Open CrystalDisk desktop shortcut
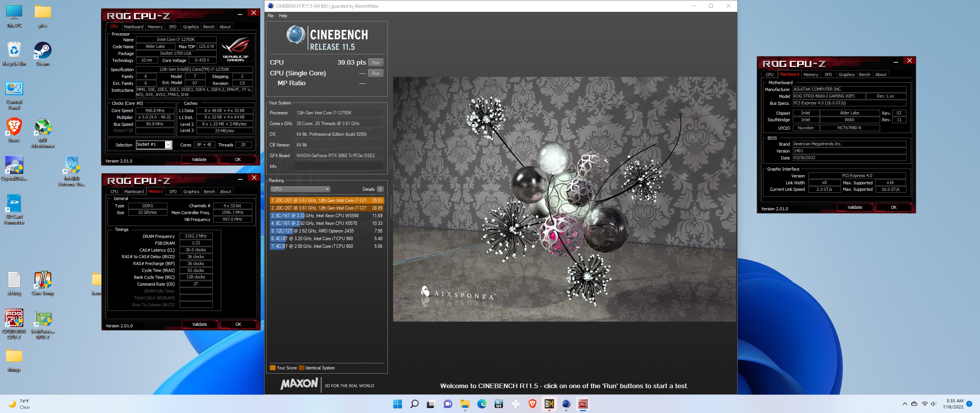Screen dimensions: 980x413 (14, 169)
